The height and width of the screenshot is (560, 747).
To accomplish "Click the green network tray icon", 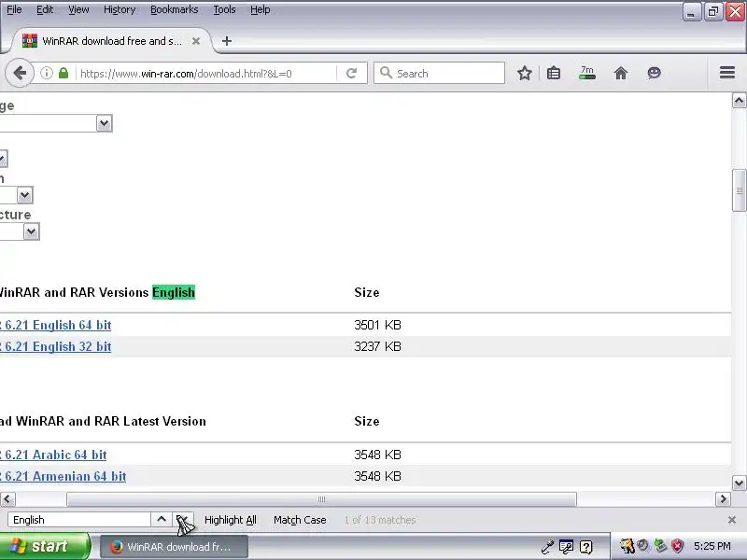I will (x=660, y=546).
